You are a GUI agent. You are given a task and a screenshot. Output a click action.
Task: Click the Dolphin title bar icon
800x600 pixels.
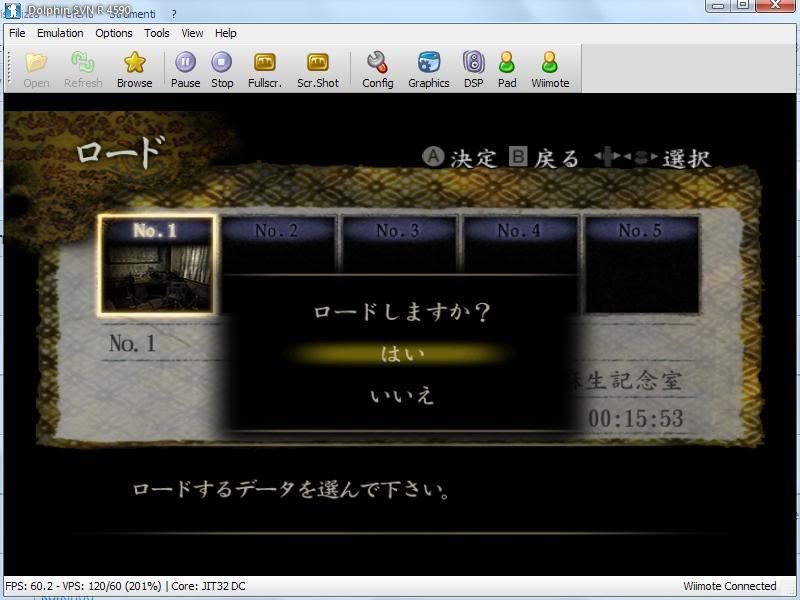13,10
